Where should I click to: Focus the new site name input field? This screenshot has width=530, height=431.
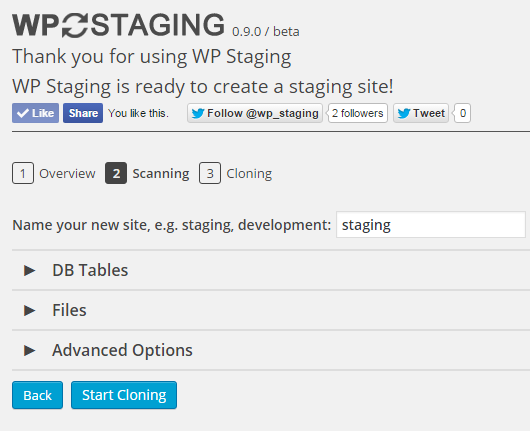431,225
